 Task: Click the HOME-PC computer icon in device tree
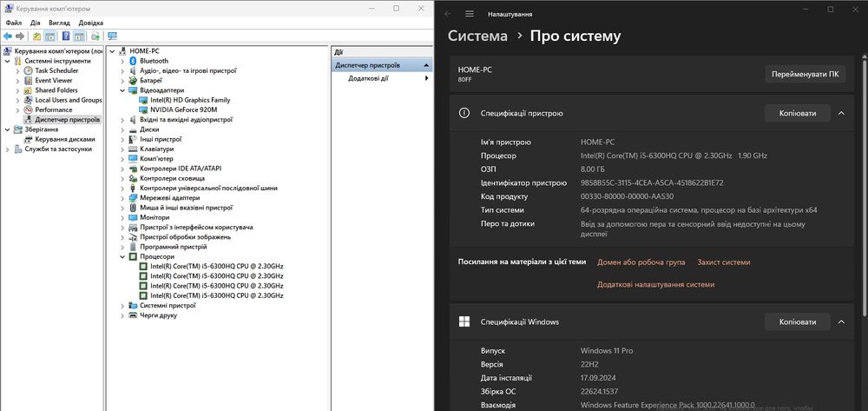click(x=122, y=51)
